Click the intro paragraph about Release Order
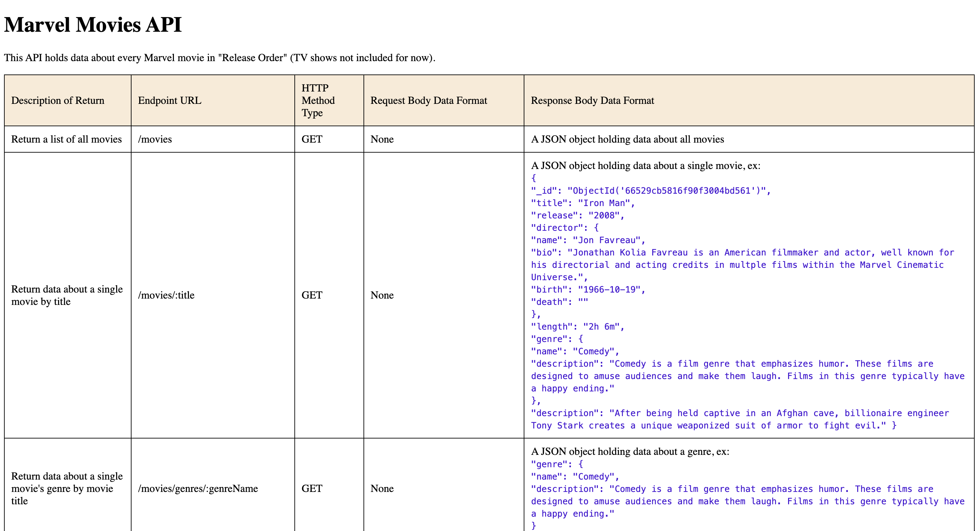The height and width of the screenshot is (531, 980). pyautogui.click(x=219, y=58)
